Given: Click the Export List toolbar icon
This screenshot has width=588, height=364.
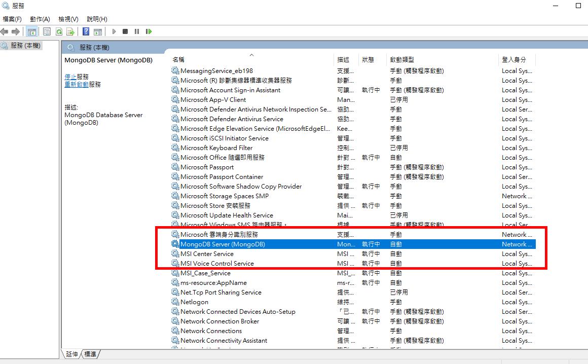Looking at the screenshot, I should (x=70, y=32).
